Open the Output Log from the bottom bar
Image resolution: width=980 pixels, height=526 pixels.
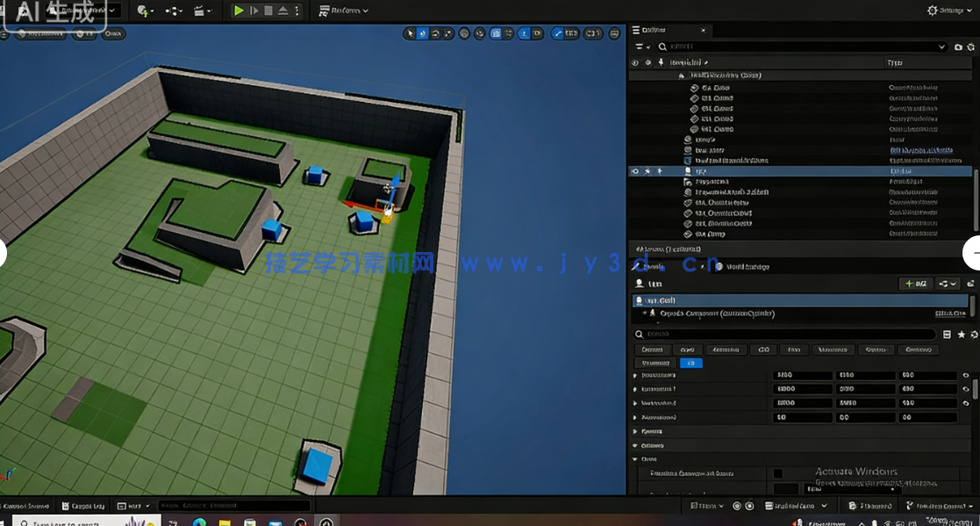83,505
